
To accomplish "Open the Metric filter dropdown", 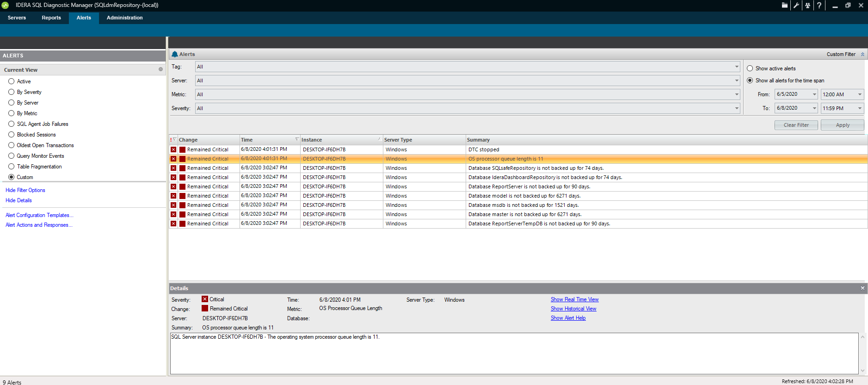I will 736,94.
